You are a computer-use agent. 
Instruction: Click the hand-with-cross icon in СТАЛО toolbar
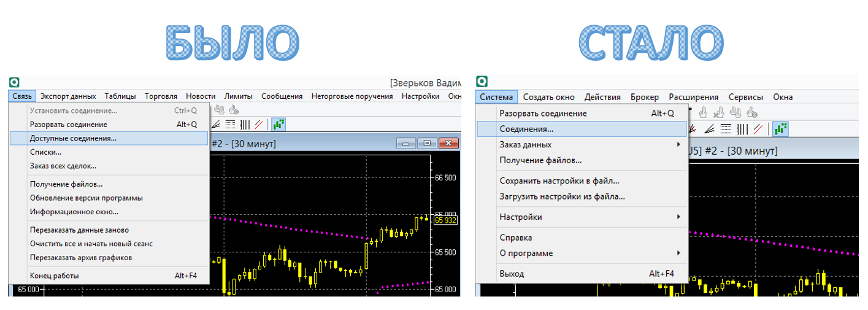[x=719, y=112]
